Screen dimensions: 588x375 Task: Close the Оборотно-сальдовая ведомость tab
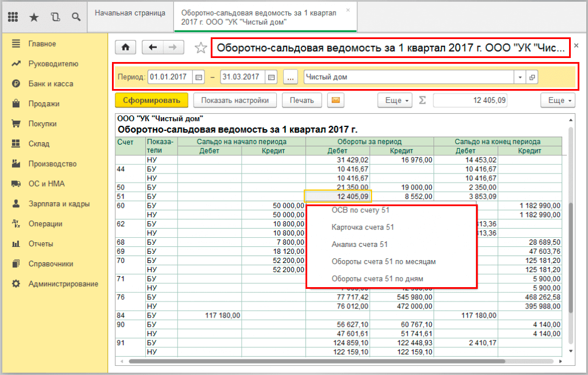coord(348,10)
